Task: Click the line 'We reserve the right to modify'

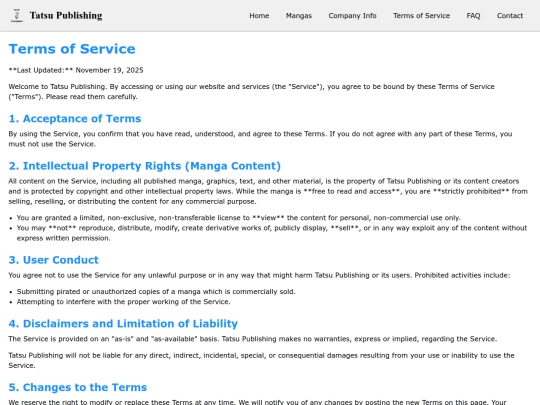Action: 257,402
